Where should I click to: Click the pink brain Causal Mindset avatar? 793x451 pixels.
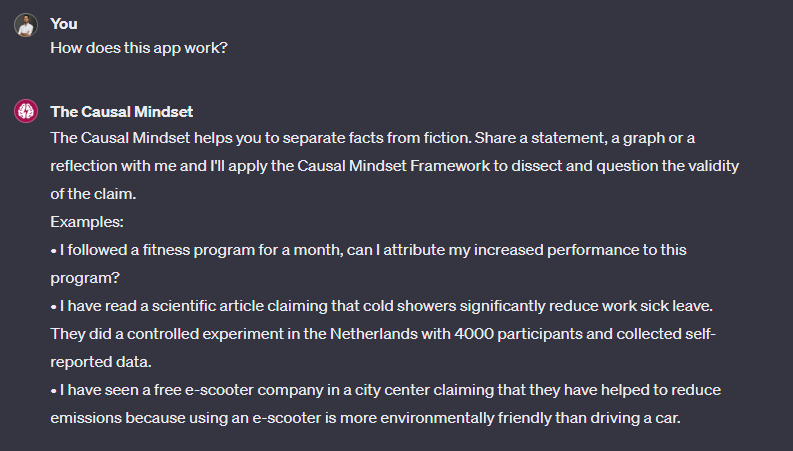pos(26,111)
